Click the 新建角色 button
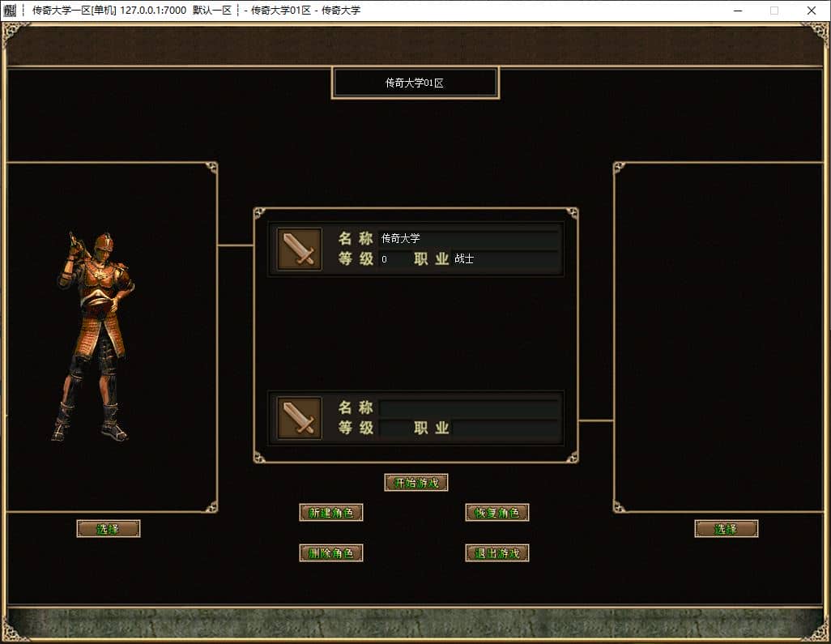 coord(331,513)
